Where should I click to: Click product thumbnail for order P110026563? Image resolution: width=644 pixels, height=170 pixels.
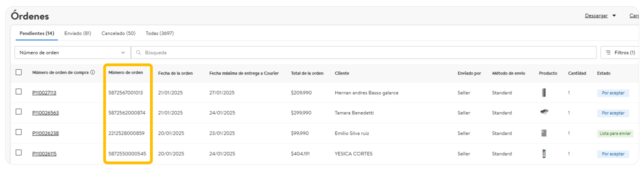click(544, 112)
